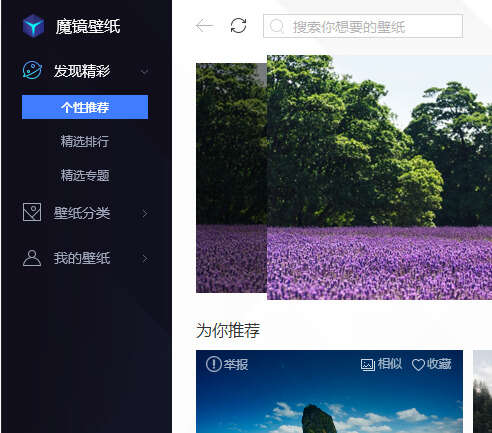
Task: Click the magnifier search icon
Action: pos(276,26)
